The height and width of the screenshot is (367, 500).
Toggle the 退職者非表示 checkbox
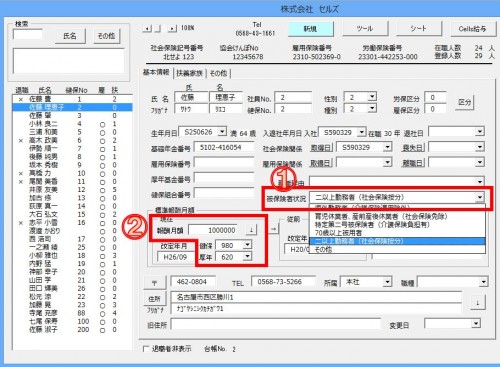pos(146,349)
